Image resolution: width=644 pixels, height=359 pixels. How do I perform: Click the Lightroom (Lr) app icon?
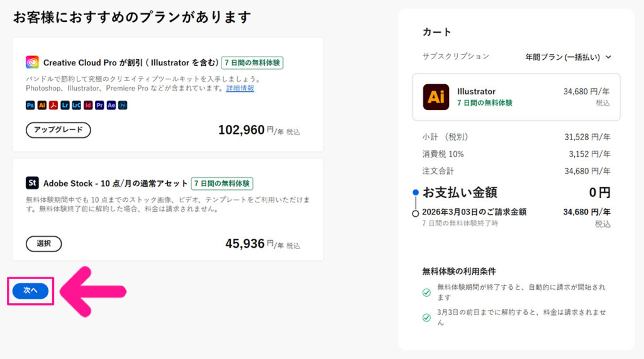click(x=65, y=105)
